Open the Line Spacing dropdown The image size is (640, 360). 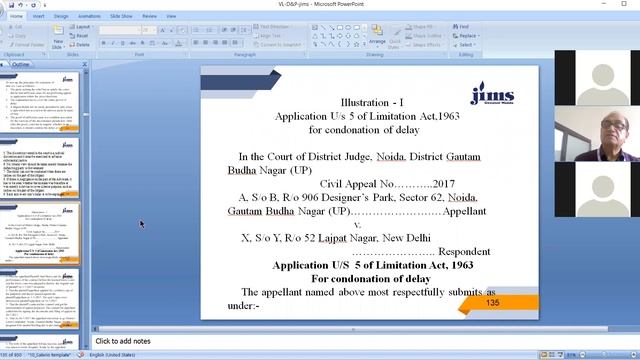244,30
